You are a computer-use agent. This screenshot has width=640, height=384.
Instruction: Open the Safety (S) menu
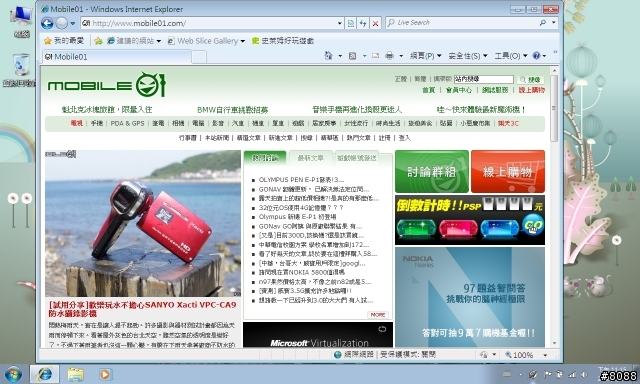click(x=468, y=56)
